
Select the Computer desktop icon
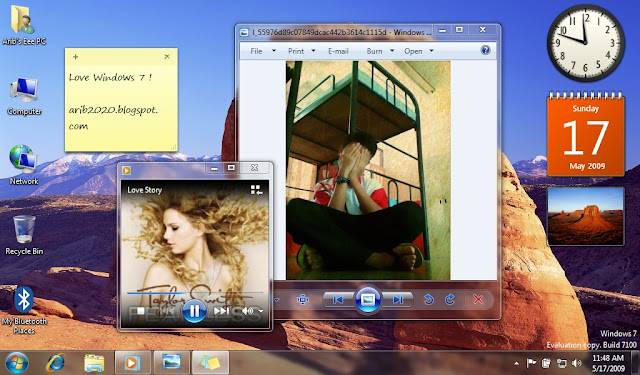[24, 95]
